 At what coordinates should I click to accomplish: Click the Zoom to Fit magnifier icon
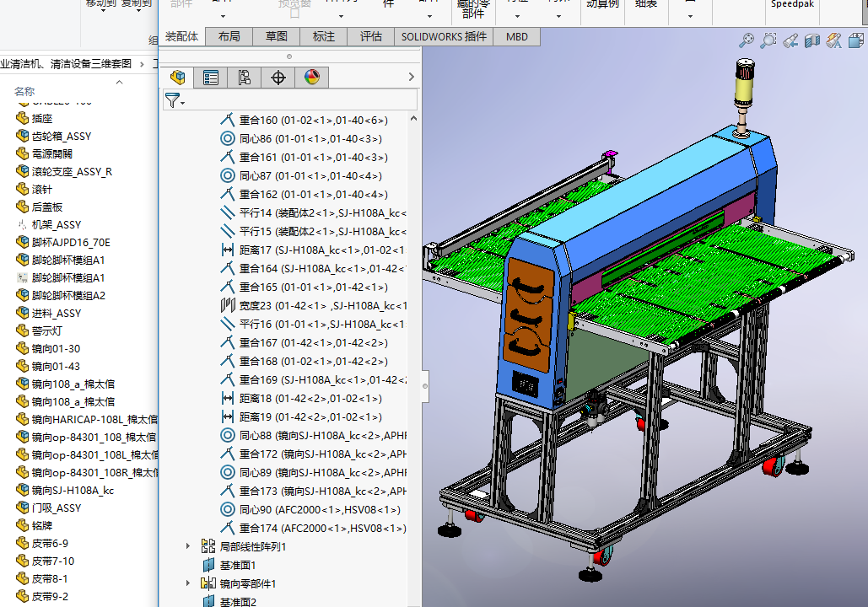(x=747, y=40)
